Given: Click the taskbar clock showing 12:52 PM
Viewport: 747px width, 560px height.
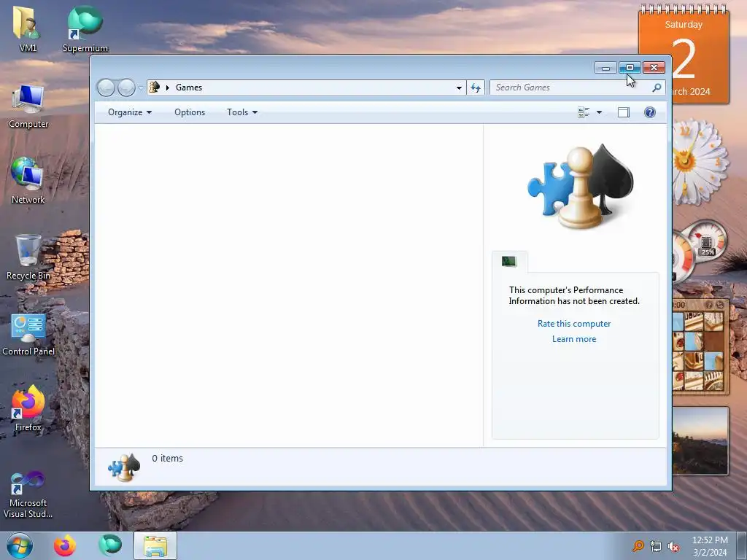Looking at the screenshot, I should [710, 546].
